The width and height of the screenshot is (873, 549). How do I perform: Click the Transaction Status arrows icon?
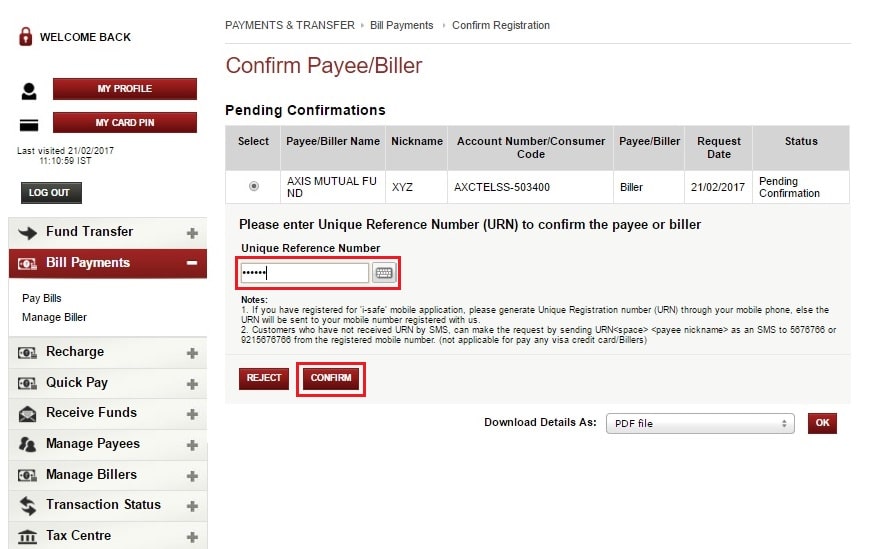tap(28, 505)
